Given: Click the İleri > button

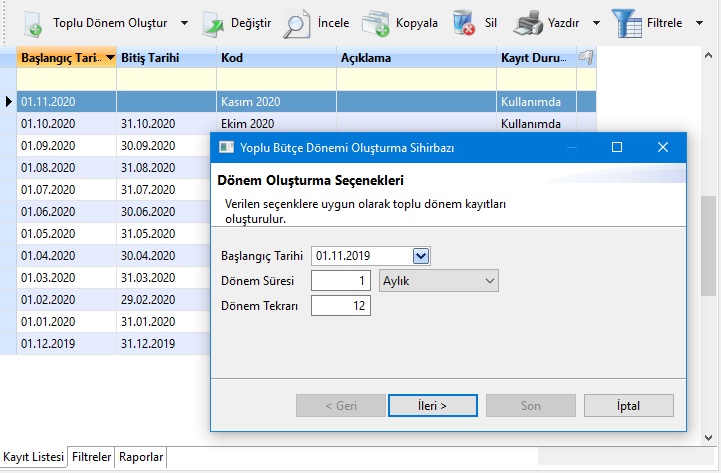Looking at the screenshot, I should [432, 405].
